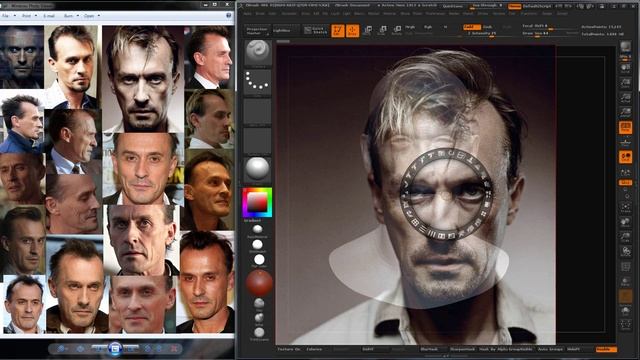Toggle the Transp transparency icon
The image size is (640, 360).
coord(625,282)
